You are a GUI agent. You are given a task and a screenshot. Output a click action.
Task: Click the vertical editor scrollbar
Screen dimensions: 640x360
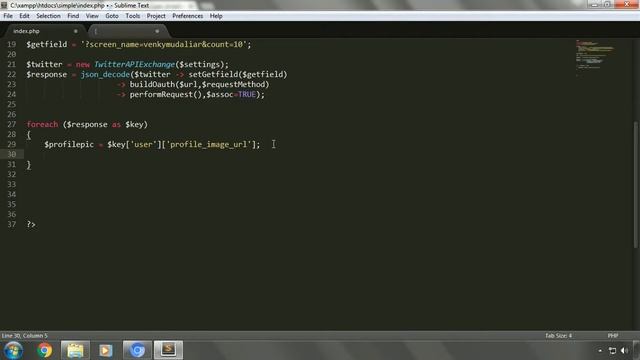[636, 184]
